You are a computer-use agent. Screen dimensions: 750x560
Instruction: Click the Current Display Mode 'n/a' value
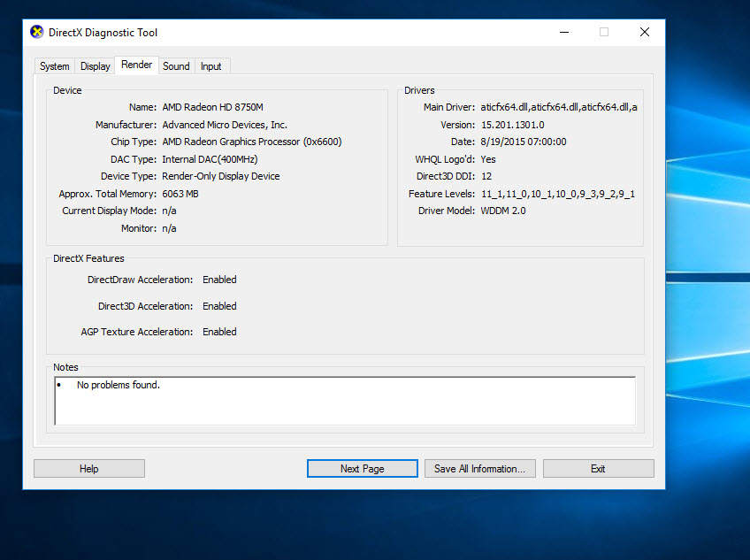169,211
